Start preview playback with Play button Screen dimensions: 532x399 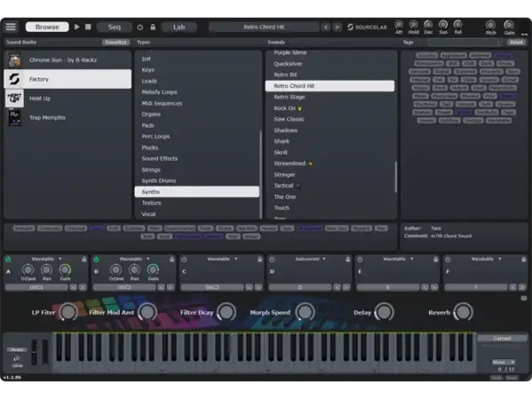pos(77,27)
